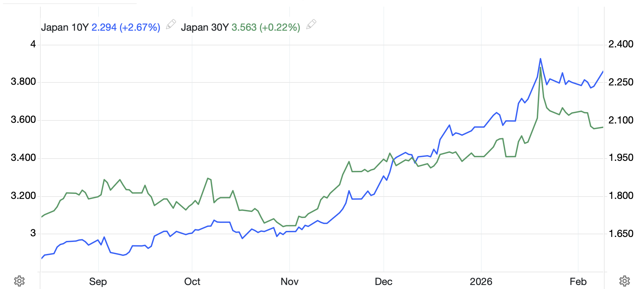Screen dimensions: 644x289
Task: Select the Japan 30Y legend label
Action: tap(205, 27)
